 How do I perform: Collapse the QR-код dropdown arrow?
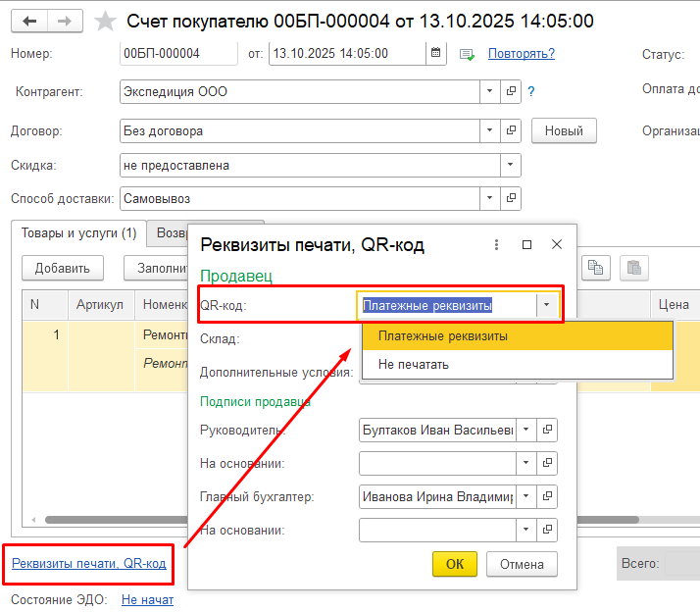(546, 305)
